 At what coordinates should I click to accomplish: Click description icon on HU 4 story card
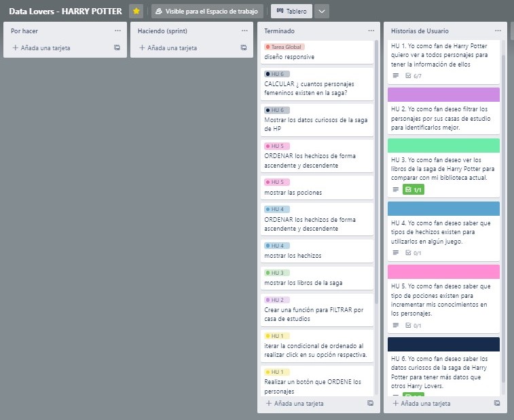396,252
